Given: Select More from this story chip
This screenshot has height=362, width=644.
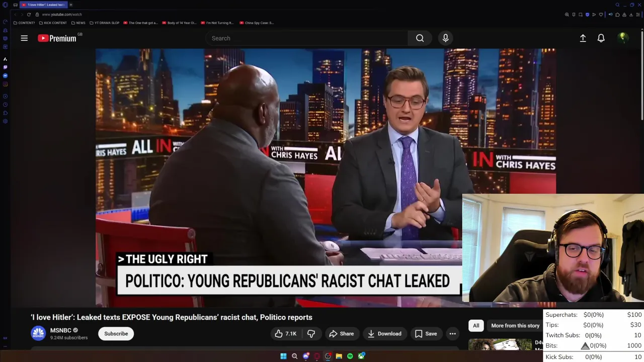Looking at the screenshot, I should click(515, 325).
